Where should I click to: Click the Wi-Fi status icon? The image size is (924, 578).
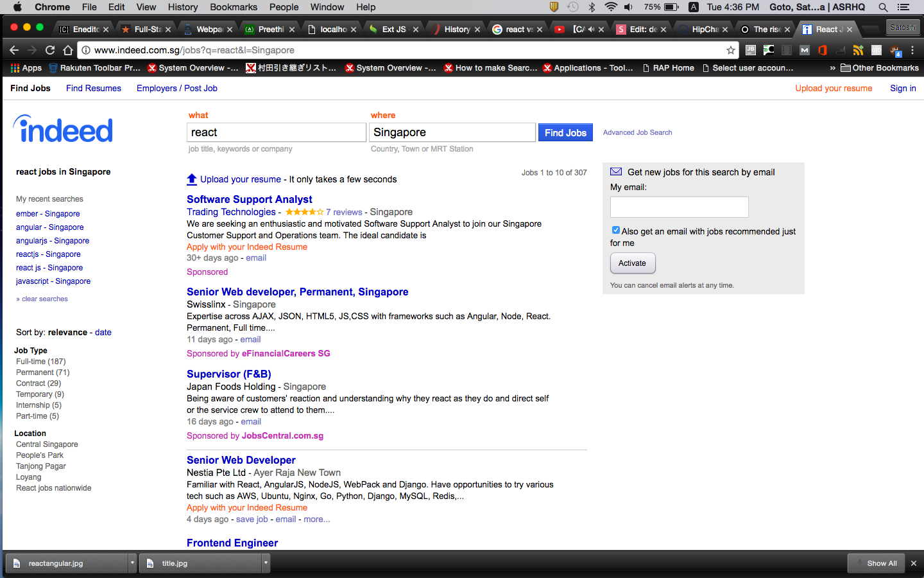[611, 7]
